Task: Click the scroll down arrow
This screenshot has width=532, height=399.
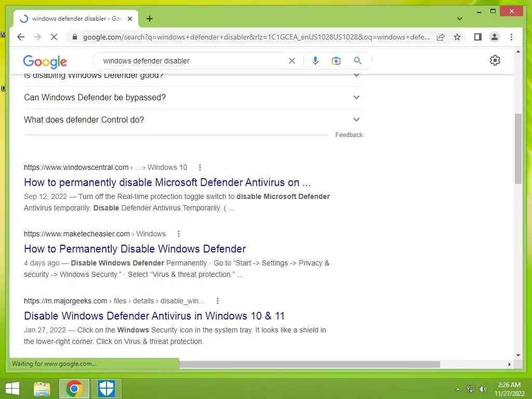Action: (x=518, y=355)
